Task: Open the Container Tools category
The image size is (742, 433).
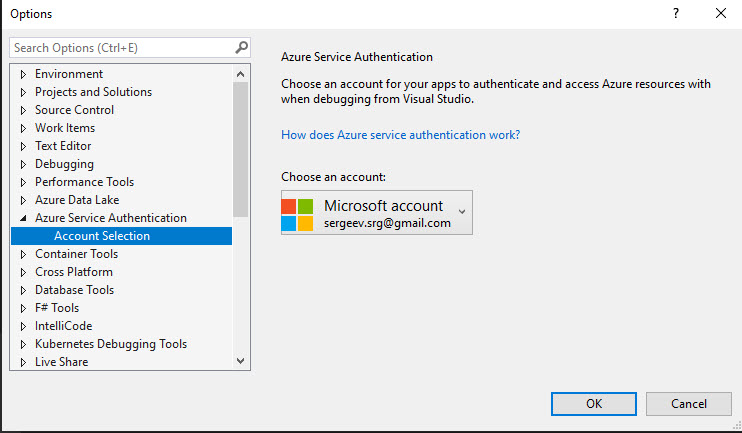Action: click(76, 254)
